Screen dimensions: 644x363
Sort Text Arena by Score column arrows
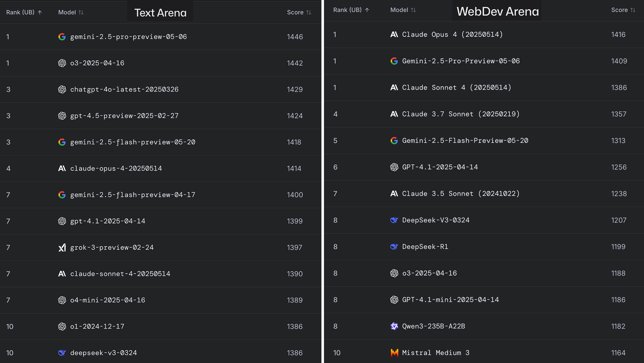(309, 12)
